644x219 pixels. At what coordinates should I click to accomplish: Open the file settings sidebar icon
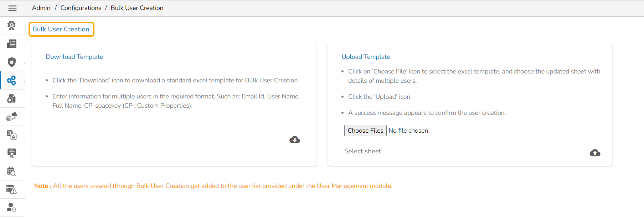pyautogui.click(x=12, y=98)
